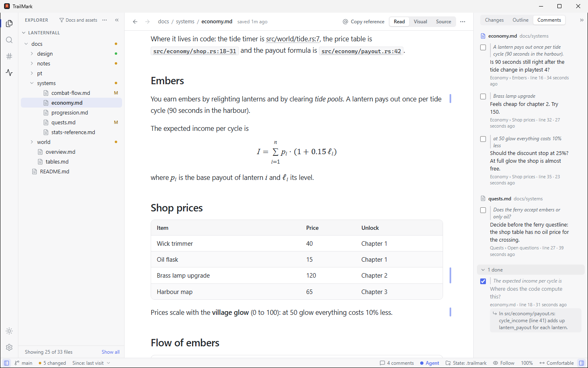Collapse the '1 done' comments group

coord(530,270)
